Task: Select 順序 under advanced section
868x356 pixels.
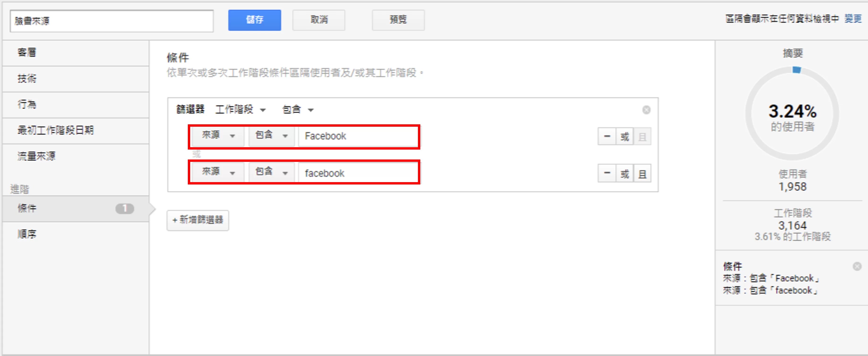Action: click(27, 234)
